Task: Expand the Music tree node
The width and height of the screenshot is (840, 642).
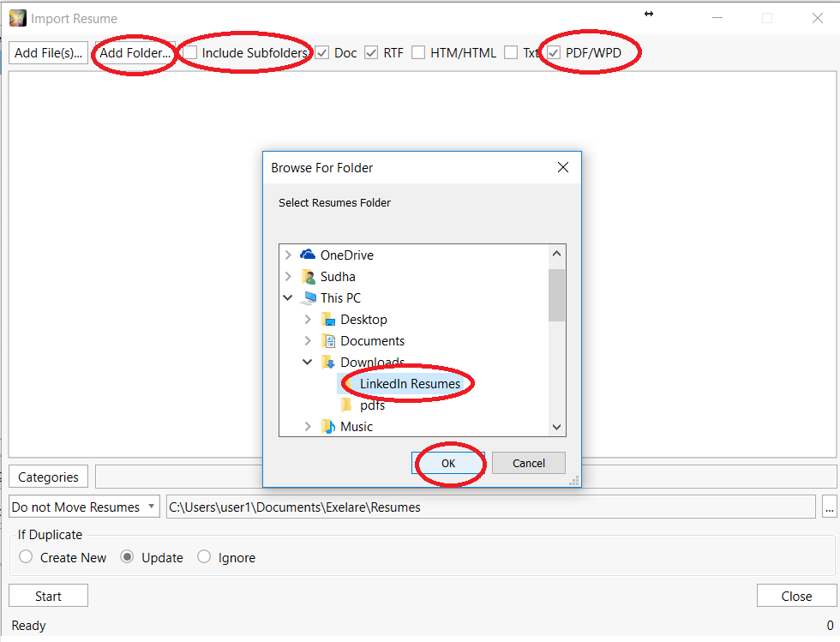Action: [x=308, y=427]
